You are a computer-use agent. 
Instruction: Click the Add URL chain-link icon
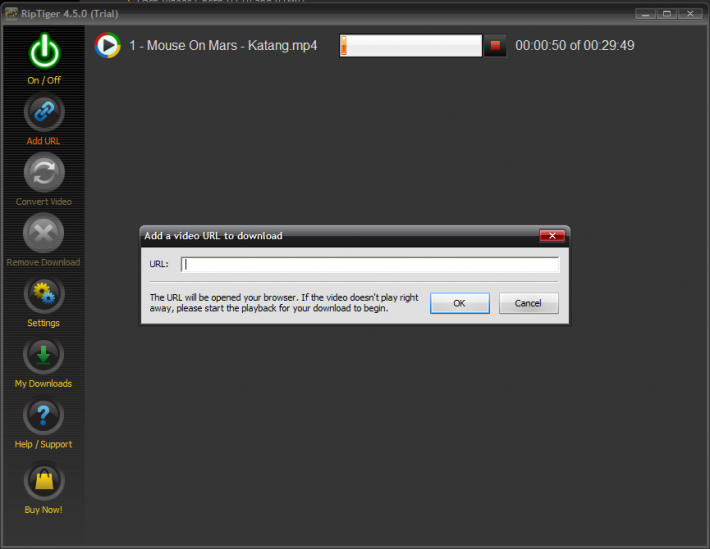tap(44, 111)
